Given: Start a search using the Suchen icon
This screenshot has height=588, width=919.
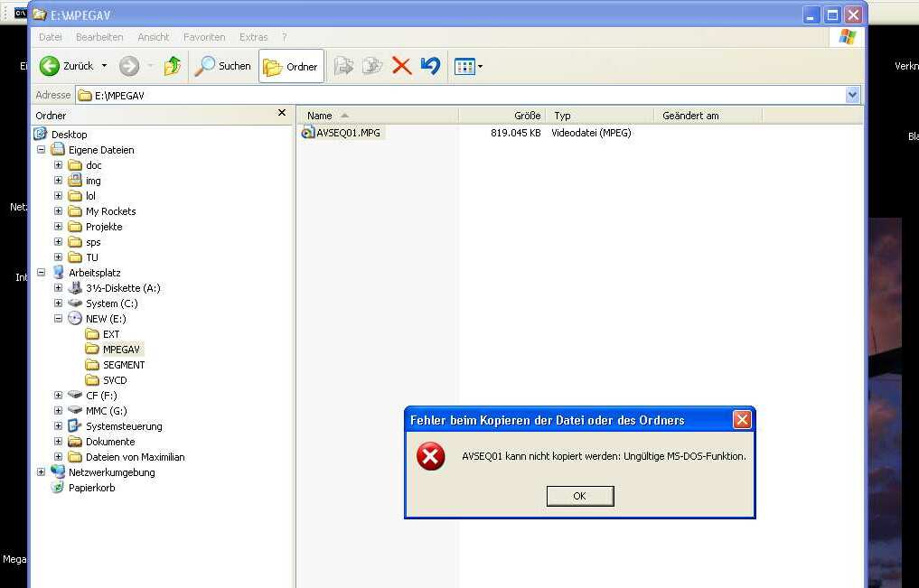Looking at the screenshot, I should 206,65.
